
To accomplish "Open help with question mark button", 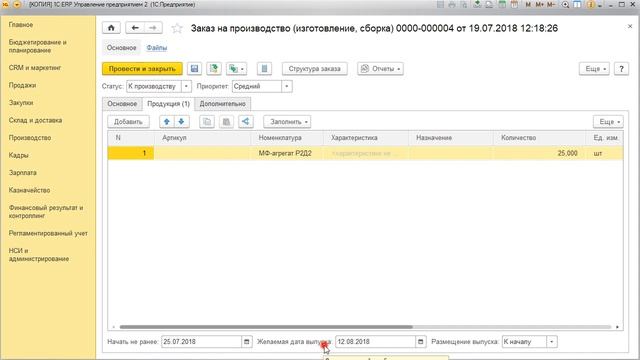I will (x=621, y=69).
